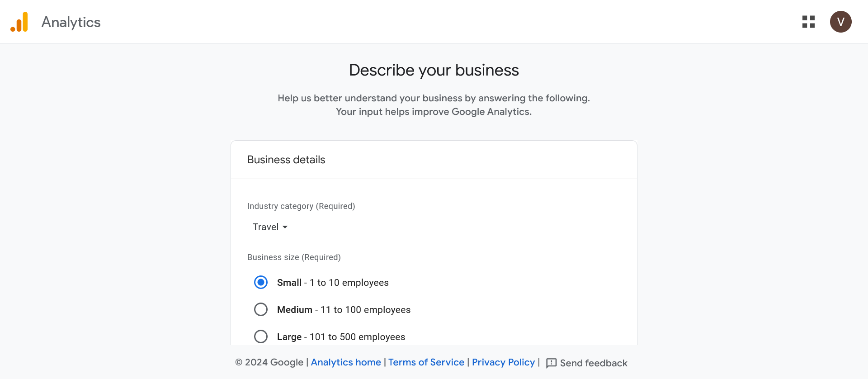Expand the caret arrow beside Travel
This screenshot has height=379, width=868.
[x=285, y=227]
